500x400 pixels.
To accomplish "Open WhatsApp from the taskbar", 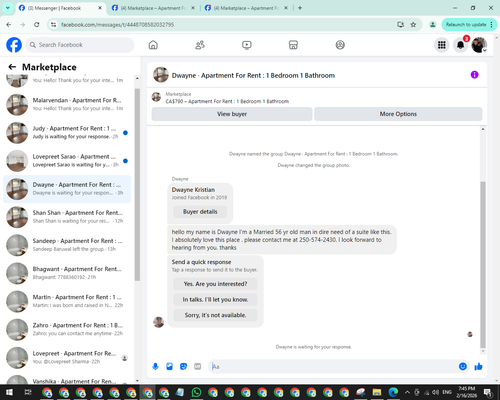I will point(196,392).
